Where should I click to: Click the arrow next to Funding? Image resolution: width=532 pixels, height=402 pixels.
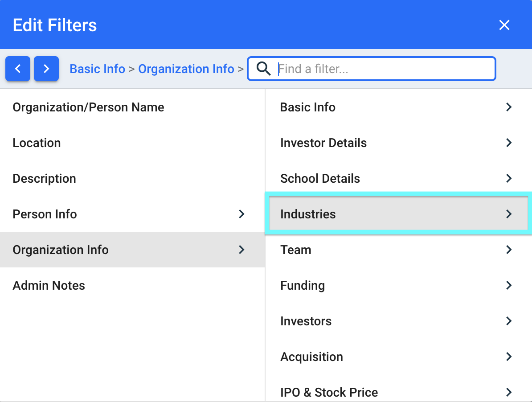pos(508,285)
